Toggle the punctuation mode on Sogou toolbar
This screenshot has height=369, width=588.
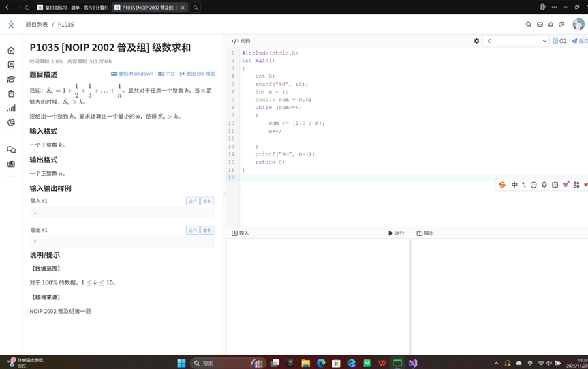coord(524,185)
